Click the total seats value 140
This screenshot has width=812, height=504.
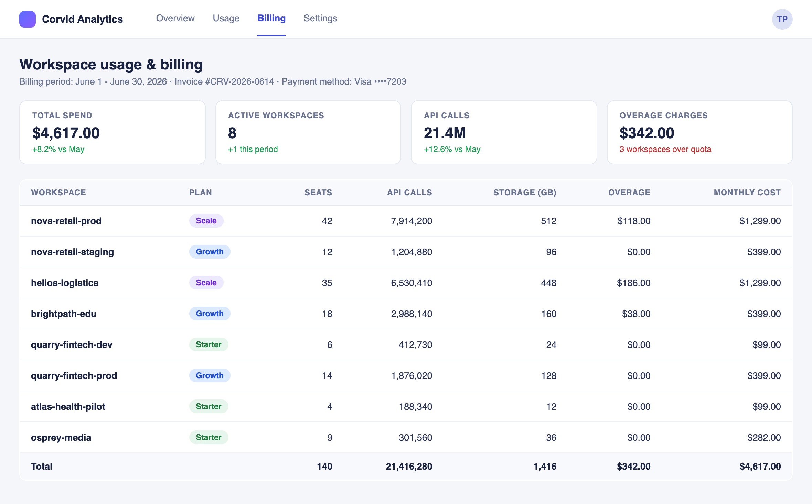324,466
